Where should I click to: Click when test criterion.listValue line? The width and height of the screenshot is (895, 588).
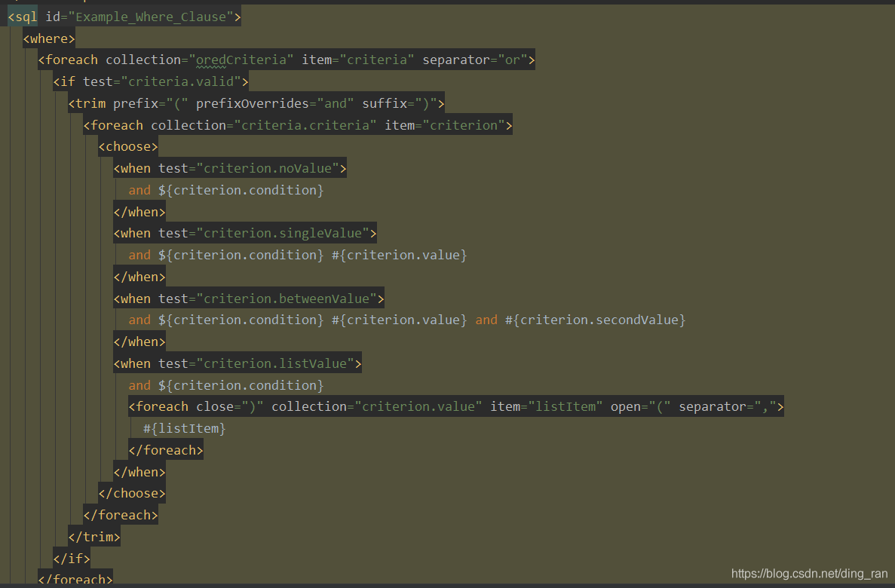238,363
